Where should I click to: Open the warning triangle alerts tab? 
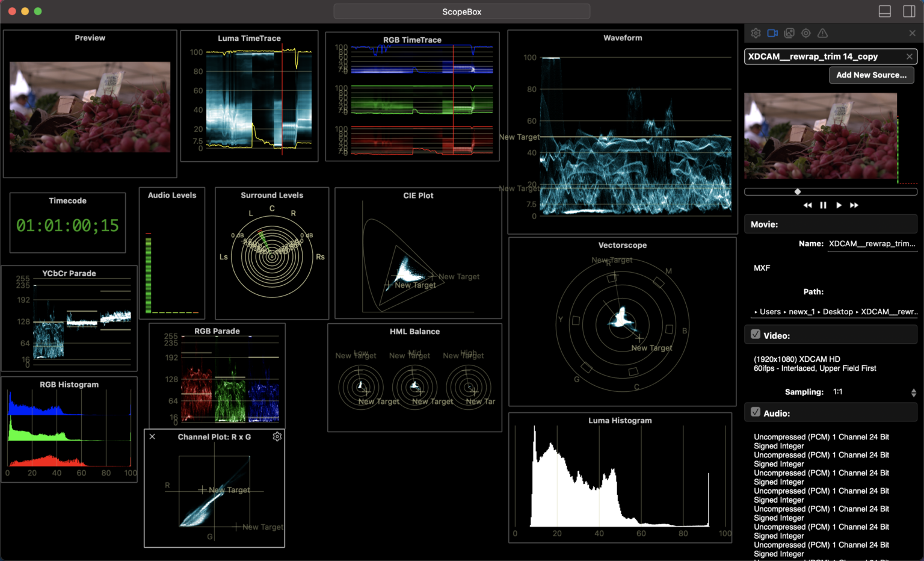[823, 33]
